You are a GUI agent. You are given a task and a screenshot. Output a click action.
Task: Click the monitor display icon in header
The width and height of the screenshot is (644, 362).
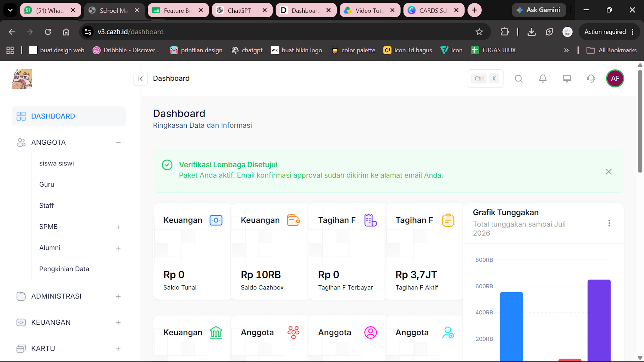[x=567, y=79]
